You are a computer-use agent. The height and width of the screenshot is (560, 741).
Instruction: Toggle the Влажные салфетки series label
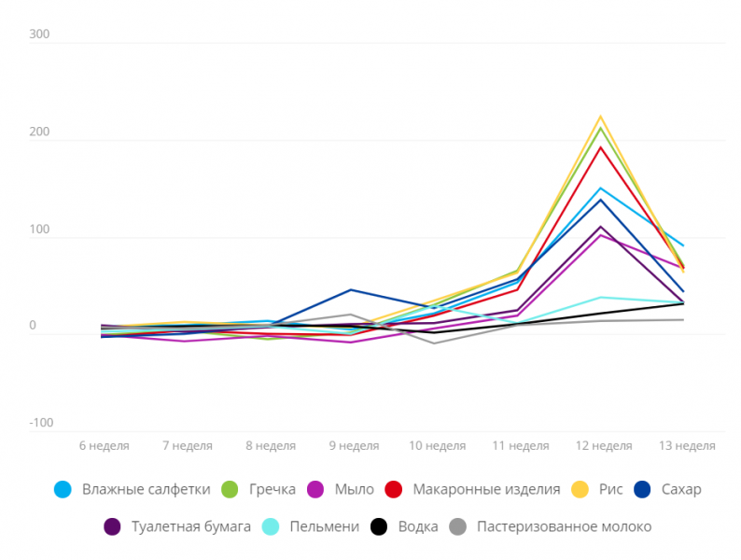[x=146, y=489]
